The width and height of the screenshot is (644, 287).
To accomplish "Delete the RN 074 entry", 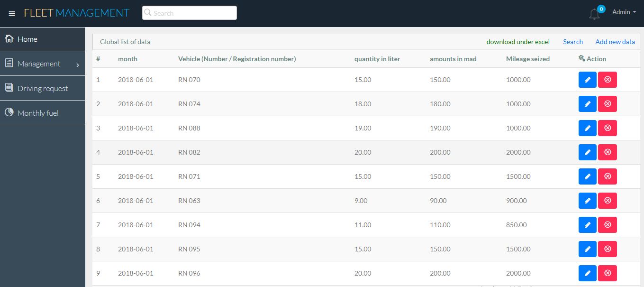I will coord(607,103).
